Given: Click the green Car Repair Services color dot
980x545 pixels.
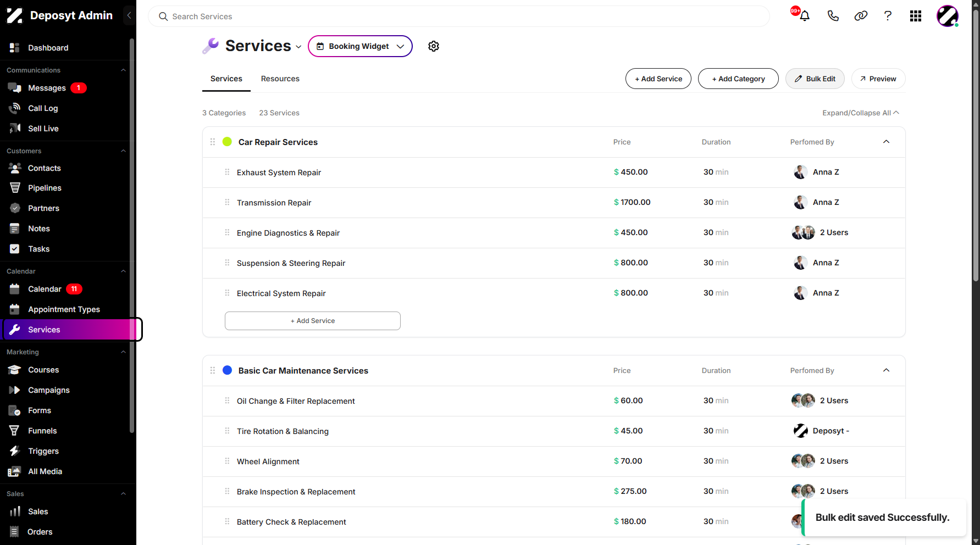Looking at the screenshot, I should click(227, 142).
